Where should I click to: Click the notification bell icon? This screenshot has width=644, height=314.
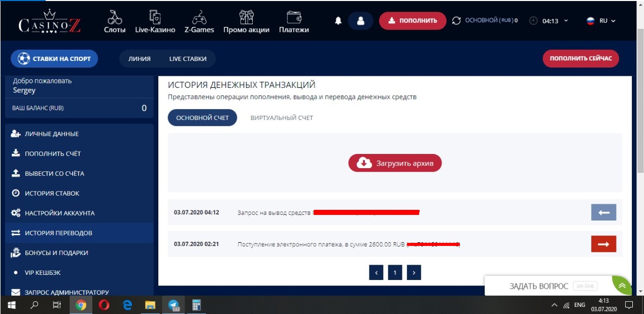(338, 21)
